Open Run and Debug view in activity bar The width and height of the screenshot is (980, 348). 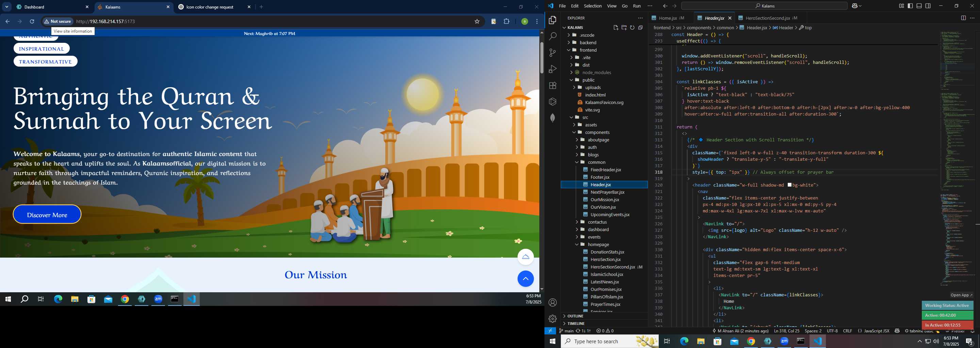tap(552, 69)
